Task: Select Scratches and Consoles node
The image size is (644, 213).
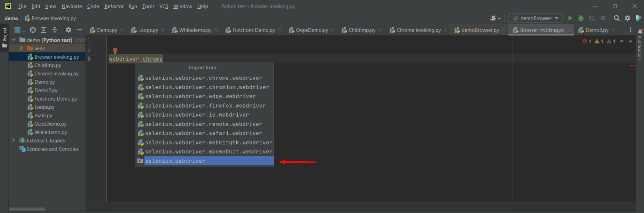Action: (52, 149)
